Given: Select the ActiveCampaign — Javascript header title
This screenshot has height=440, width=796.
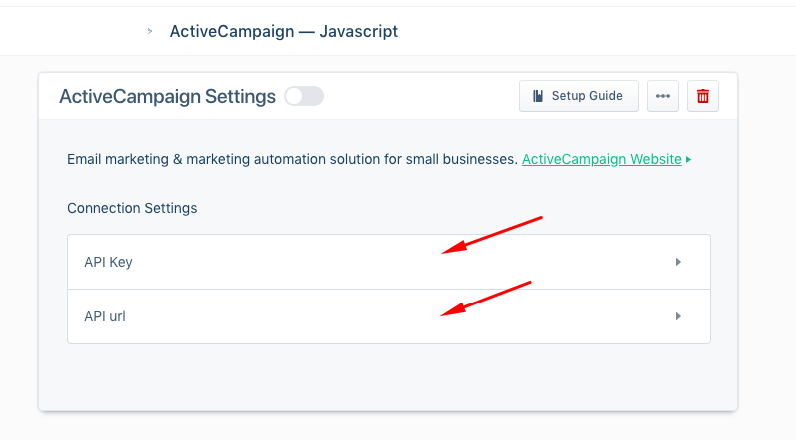Looking at the screenshot, I should click(283, 31).
